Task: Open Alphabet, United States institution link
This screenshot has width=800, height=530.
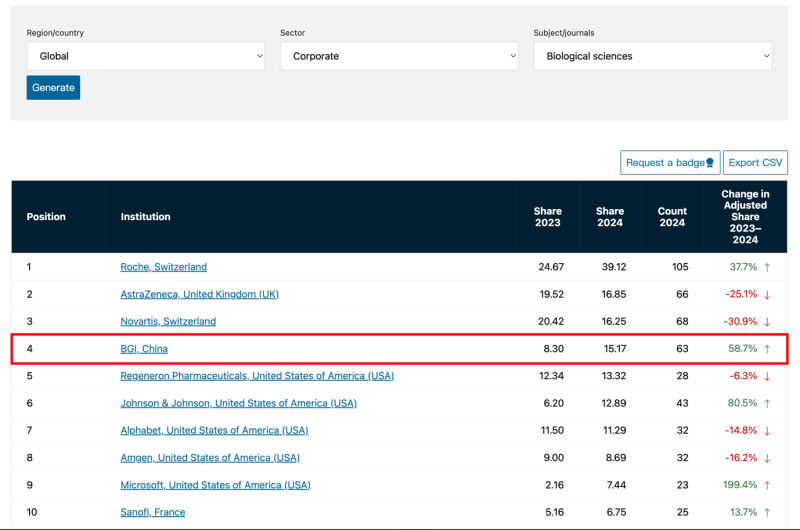Action: coord(214,431)
